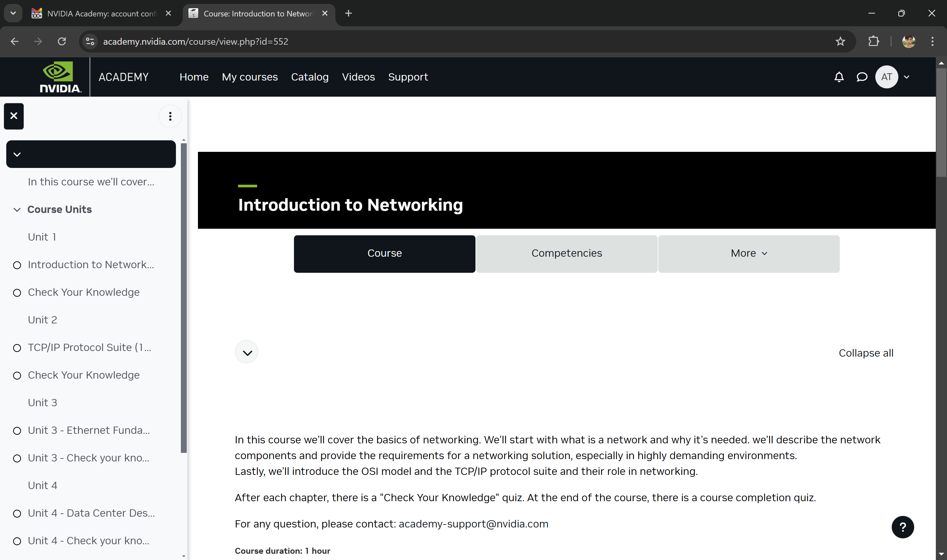
Task: Reload the page
Action: pyautogui.click(x=62, y=41)
